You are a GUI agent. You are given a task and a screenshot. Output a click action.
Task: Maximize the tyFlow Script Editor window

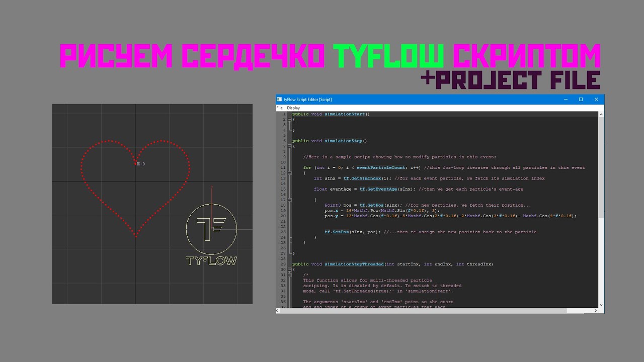point(581,100)
